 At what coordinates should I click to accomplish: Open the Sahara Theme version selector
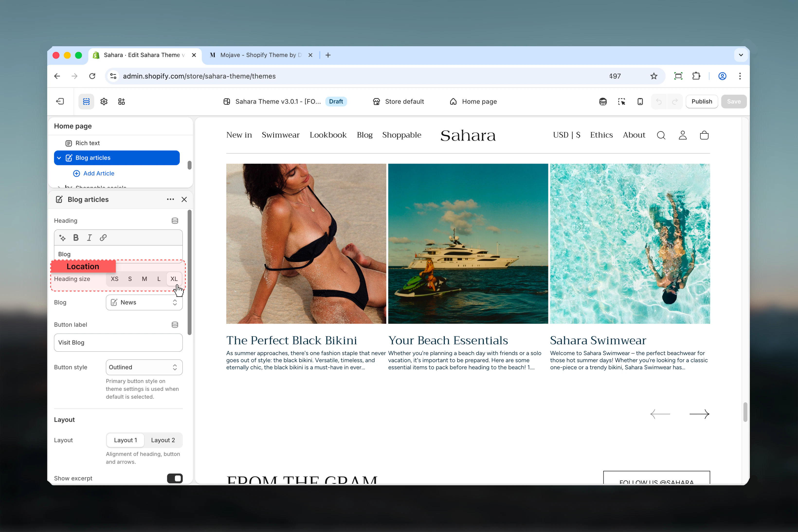(285, 101)
